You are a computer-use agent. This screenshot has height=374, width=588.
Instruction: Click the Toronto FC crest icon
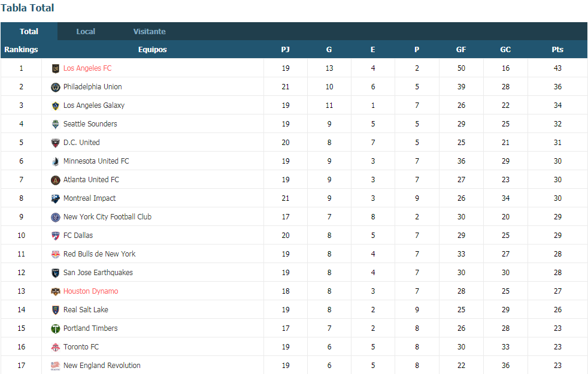pyautogui.click(x=56, y=347)
